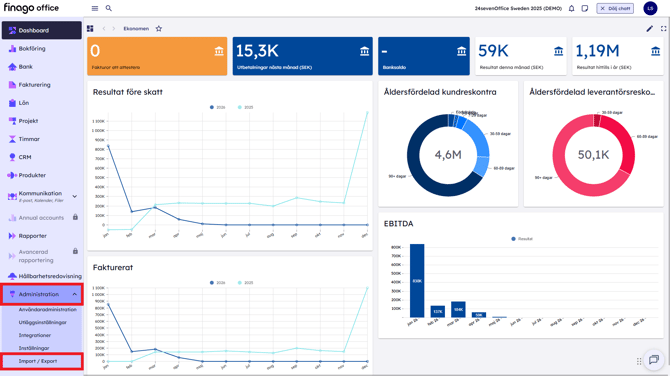
Task: Open Utläggsinställningar submenu item
Action: 42,322
